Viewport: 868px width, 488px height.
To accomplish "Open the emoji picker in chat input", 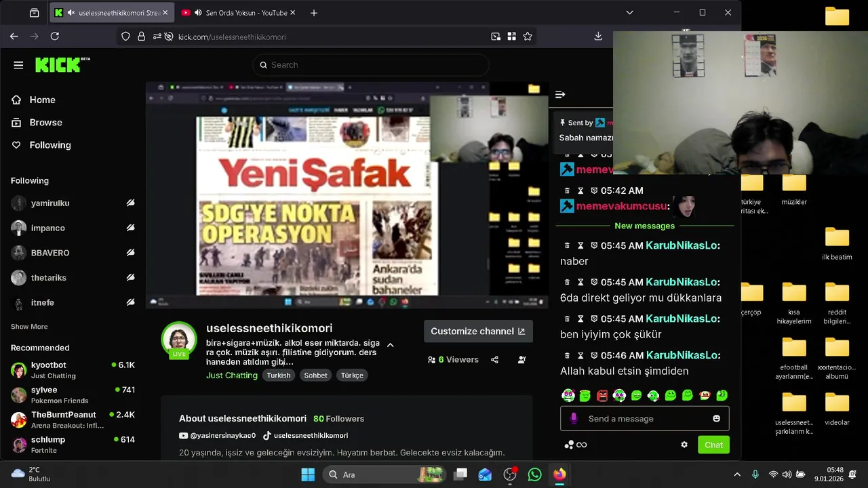I will coord(716,419).
